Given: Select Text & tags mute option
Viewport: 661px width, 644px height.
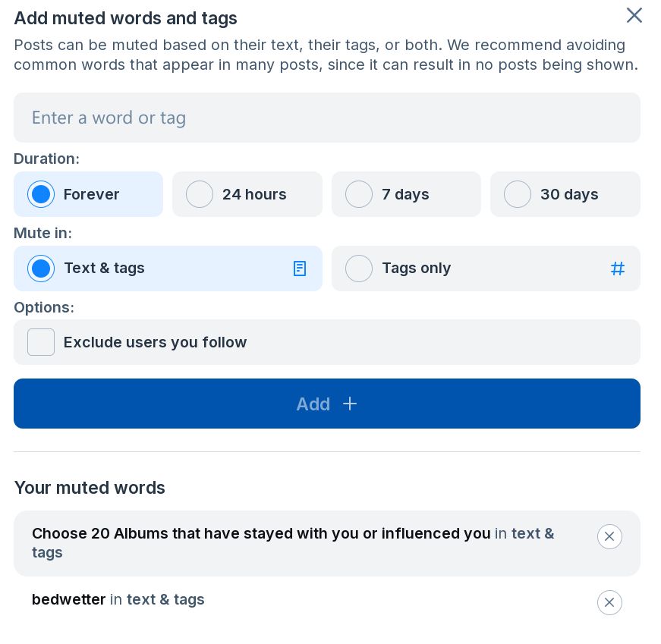Looking at the screenshot, I should click(x=41, y=269).
